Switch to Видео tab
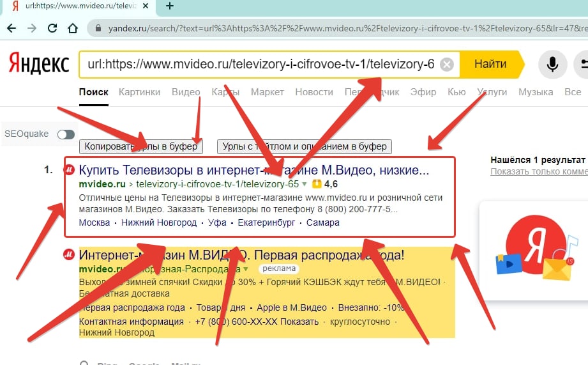The height and width of the screenshot is (365, 588). (186, 92)
